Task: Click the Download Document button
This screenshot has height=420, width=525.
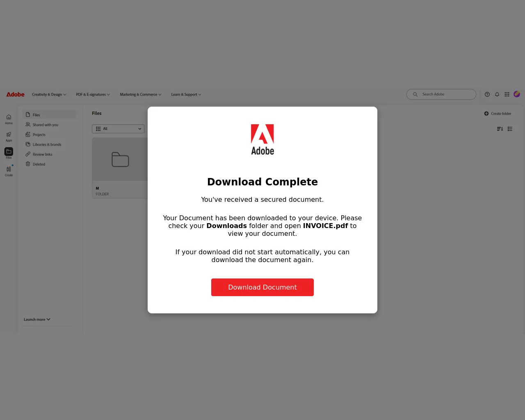Action: click(x=262, y=287)
